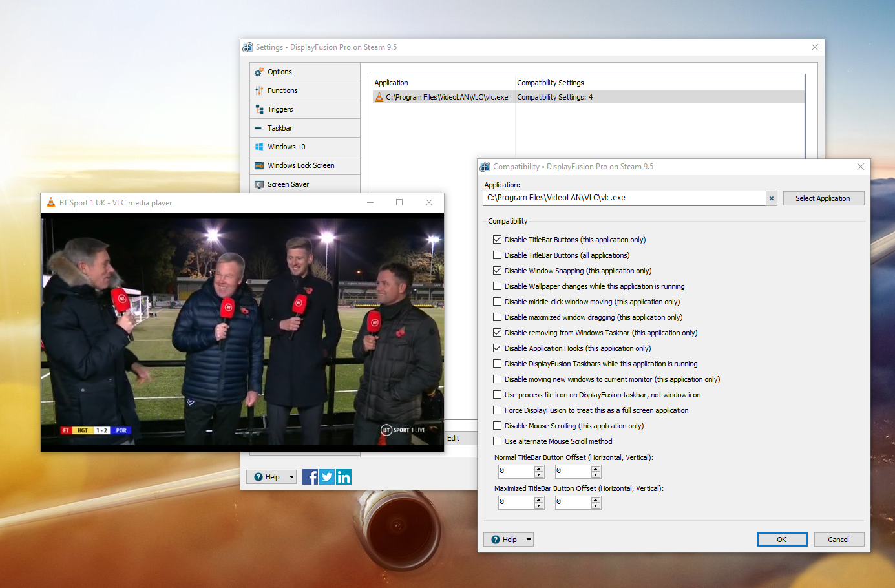Screen dimensions: 895x588
Task: Expand the Help dropdown arrow in Settings window
Action: point(291,477)
